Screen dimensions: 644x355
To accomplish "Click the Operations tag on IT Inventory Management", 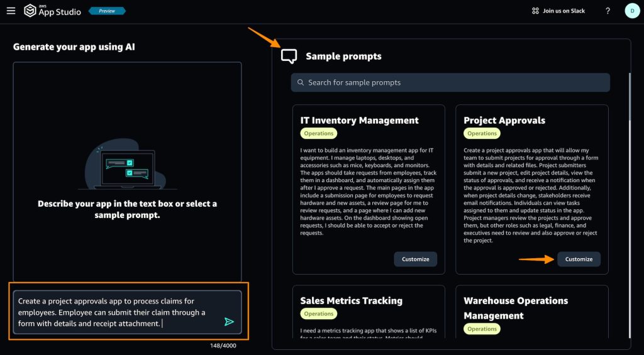I will pos(319,133).
